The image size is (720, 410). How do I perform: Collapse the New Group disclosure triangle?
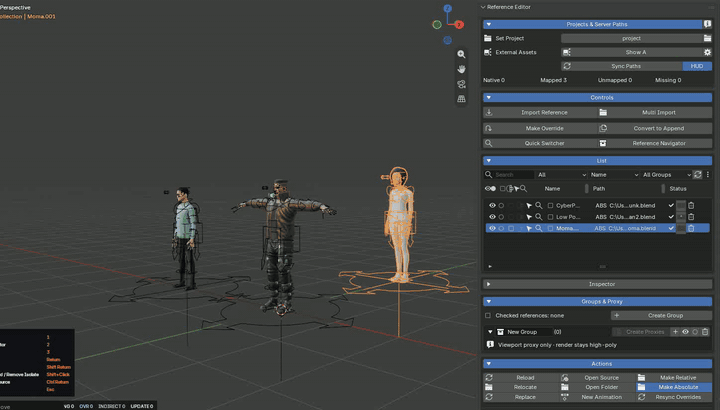490,331
